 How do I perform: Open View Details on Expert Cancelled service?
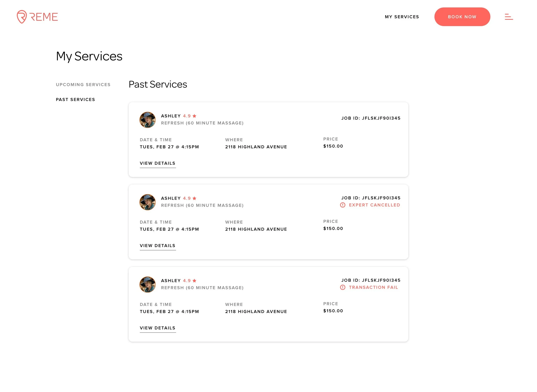tap(158, 246)
